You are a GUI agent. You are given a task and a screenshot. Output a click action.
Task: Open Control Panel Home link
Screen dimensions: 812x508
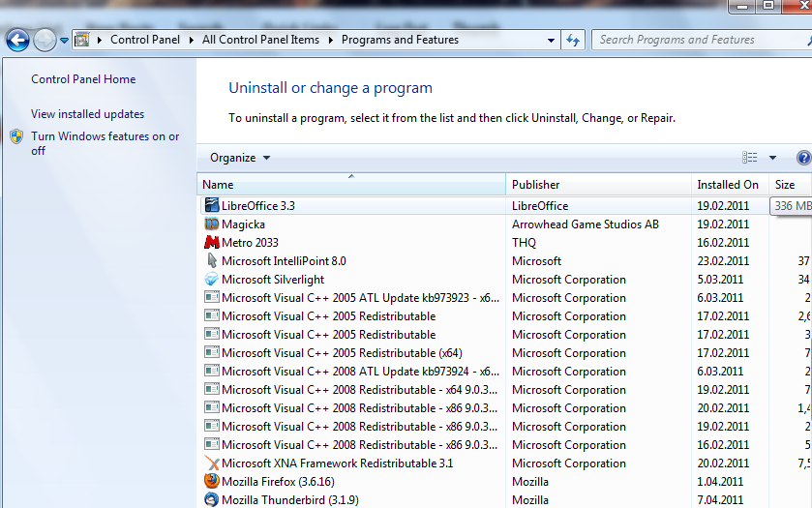click(x=83, y=79)
